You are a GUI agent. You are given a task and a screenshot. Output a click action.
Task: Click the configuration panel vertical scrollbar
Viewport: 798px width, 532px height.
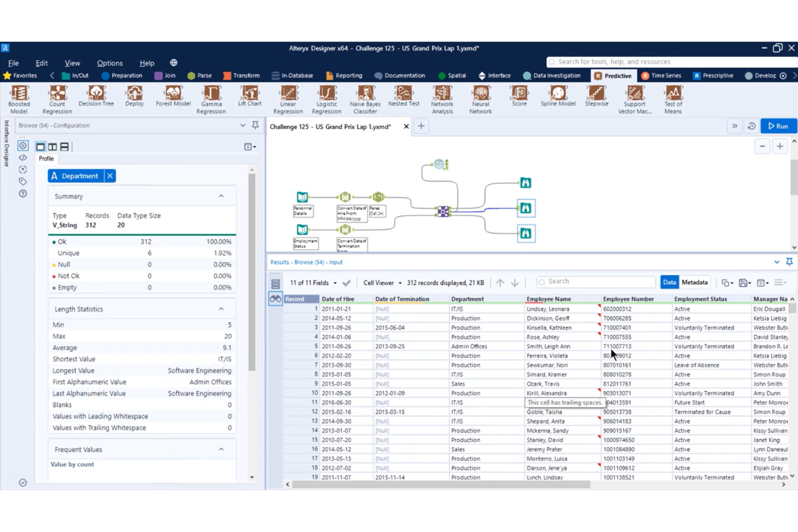[x=252, y=272]
